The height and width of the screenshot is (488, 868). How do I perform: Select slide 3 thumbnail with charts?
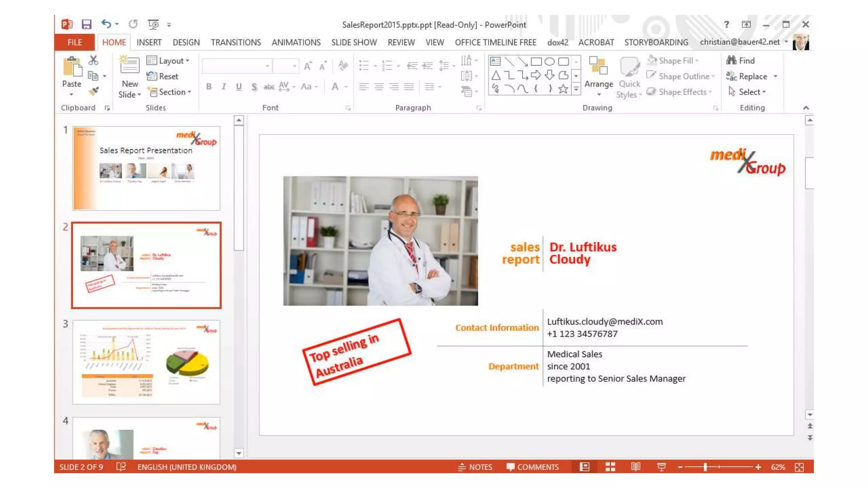pos(146,362)
